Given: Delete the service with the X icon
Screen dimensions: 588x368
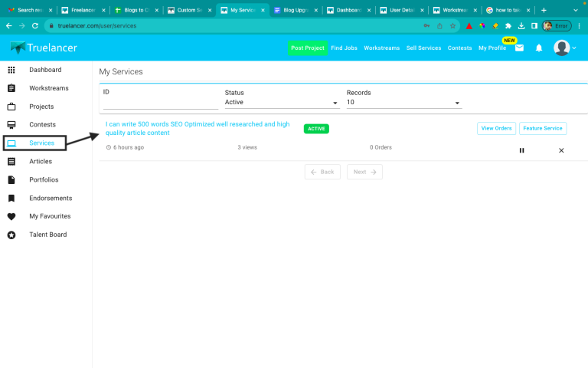Looking at the screenshot, I should pyautogui.click(x=561, y=150).
